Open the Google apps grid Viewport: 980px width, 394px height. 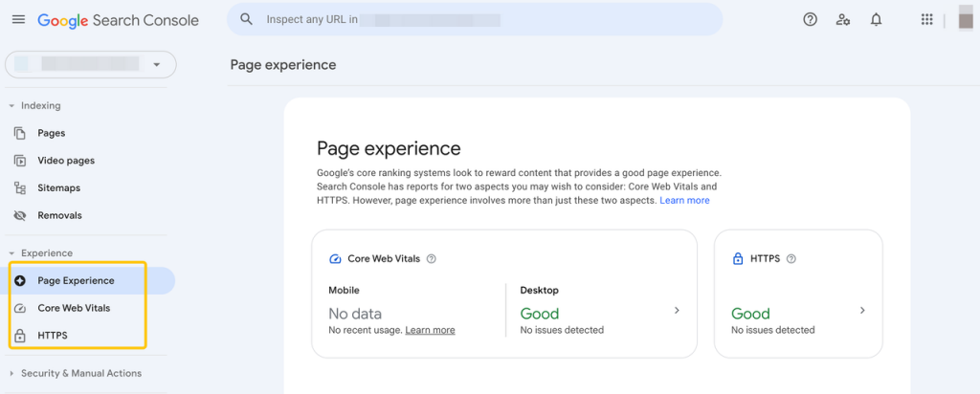(x=926, y=19)
